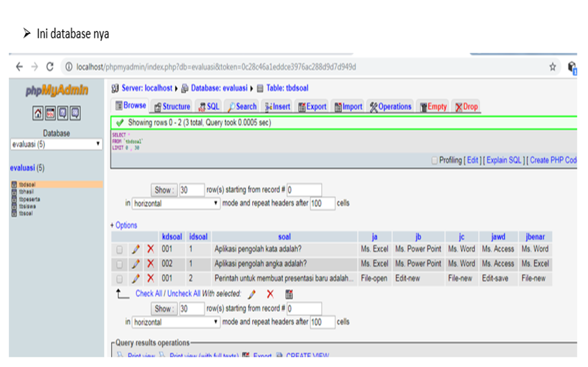
Task: Open the SQL query window icon in sidebar
Action: click(51, 113)
